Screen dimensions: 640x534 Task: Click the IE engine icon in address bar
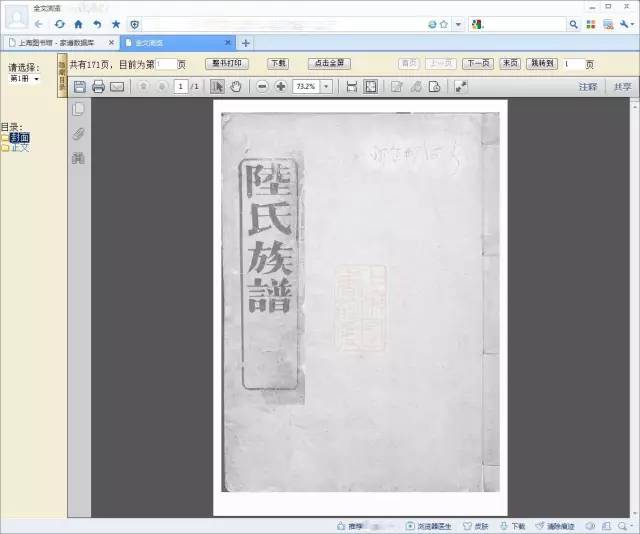click(432, 24)
